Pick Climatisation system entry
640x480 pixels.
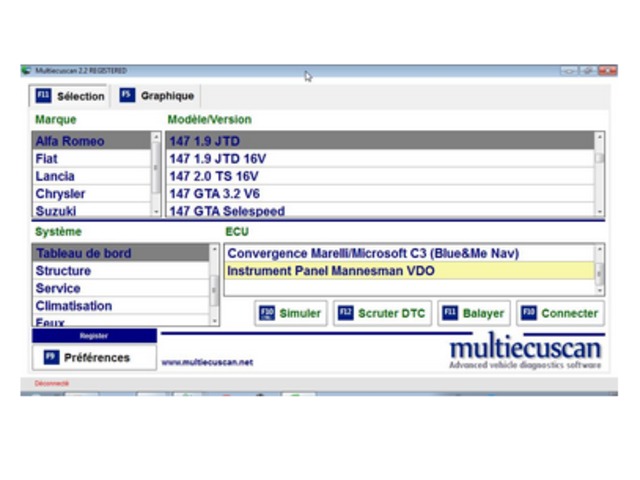[121, 306]
